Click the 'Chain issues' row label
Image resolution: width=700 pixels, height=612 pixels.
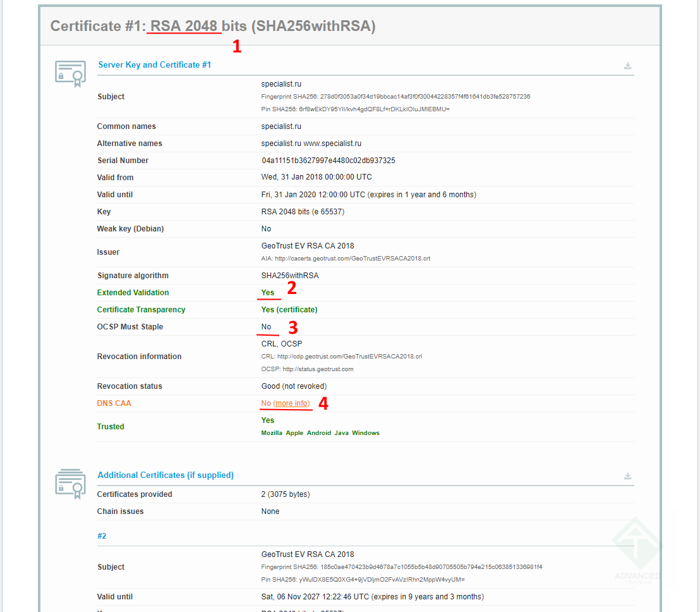pos(120,511)
